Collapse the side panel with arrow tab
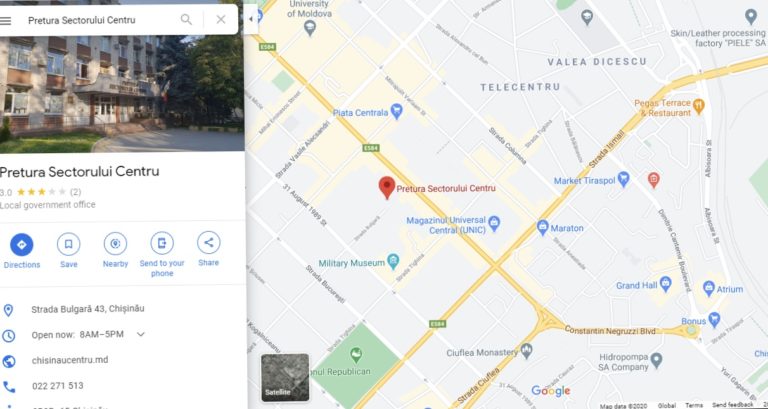The height and width of the screenshot is (409, 768). (x=251, y=19)
